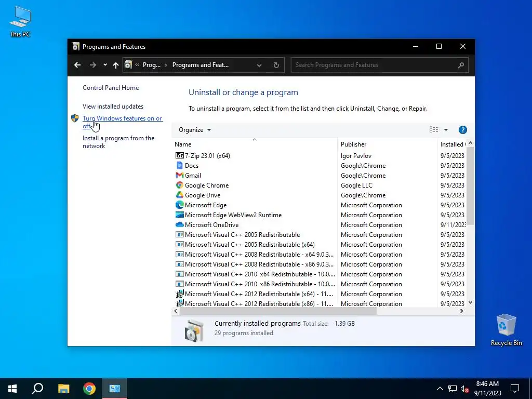
Task: Expand the address bar history dropdown
Action: click(x=259, y=65)
